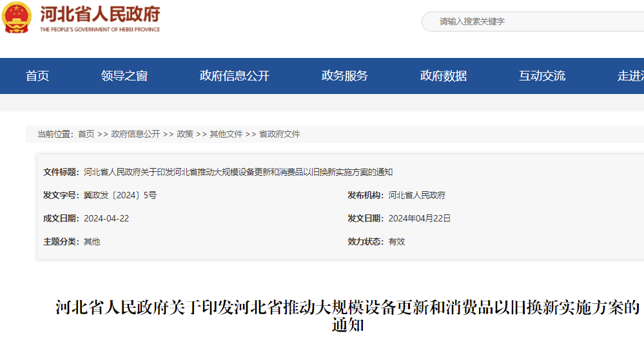Go to 政务服务 in the navigation bar

coord(345,76)
